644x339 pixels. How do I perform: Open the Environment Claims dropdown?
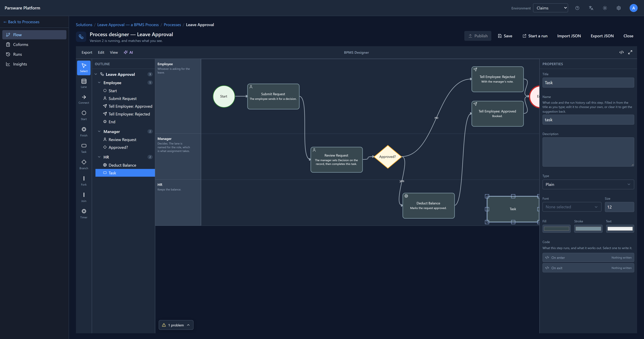tap(550, 8)
